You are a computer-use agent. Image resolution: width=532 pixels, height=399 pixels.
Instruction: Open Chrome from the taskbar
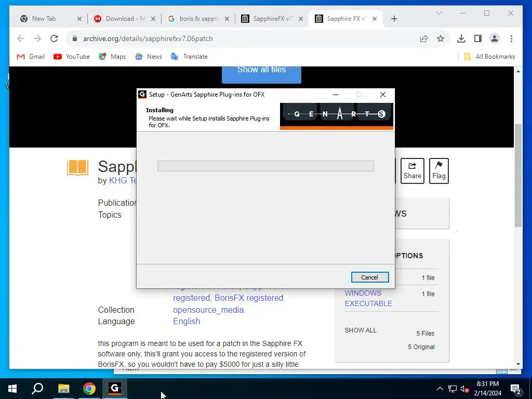tap(89, 389)
